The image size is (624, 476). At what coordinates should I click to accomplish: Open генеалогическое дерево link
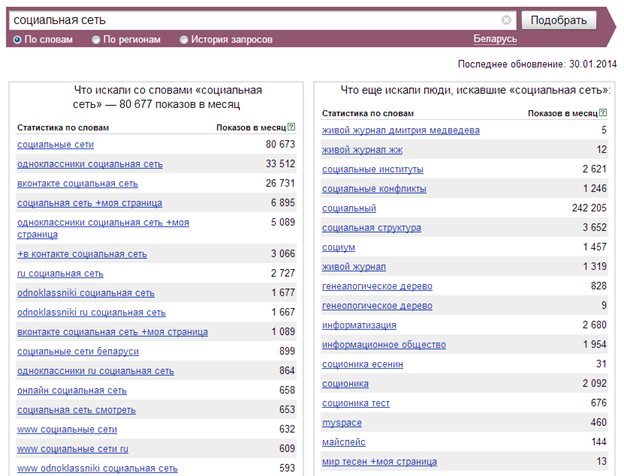377,286
